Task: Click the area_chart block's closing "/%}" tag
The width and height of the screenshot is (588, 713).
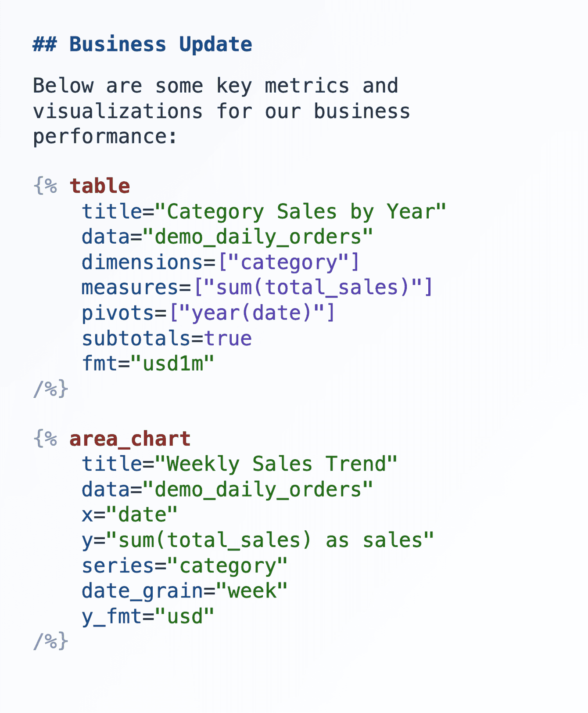Action: point(50,641)
